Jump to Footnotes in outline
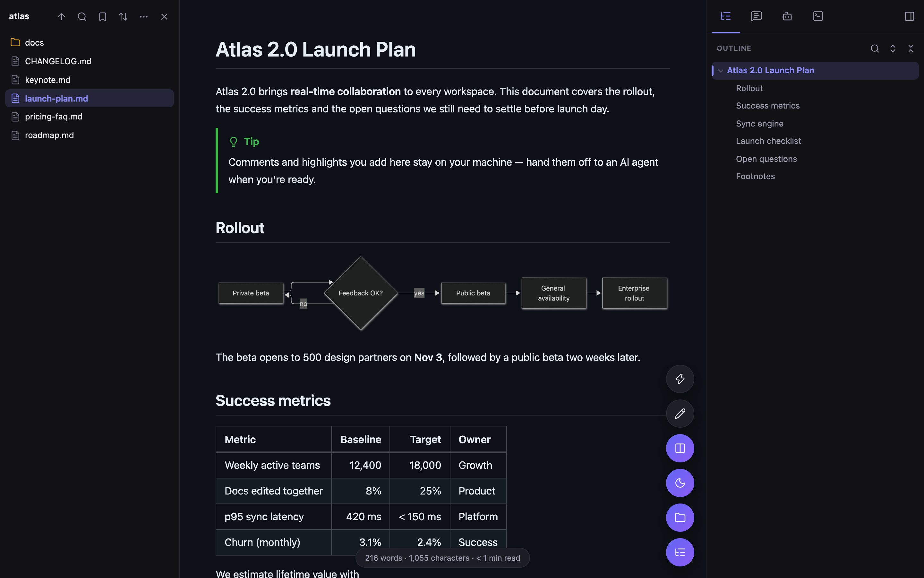This screenshot has width=924, height=578. pos(755,176)
